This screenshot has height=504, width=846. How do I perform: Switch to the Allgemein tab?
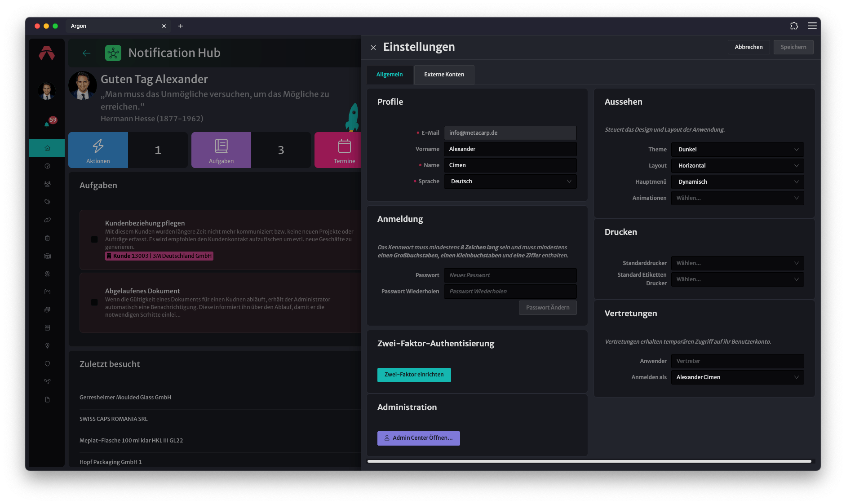click(x=390, y=75)
